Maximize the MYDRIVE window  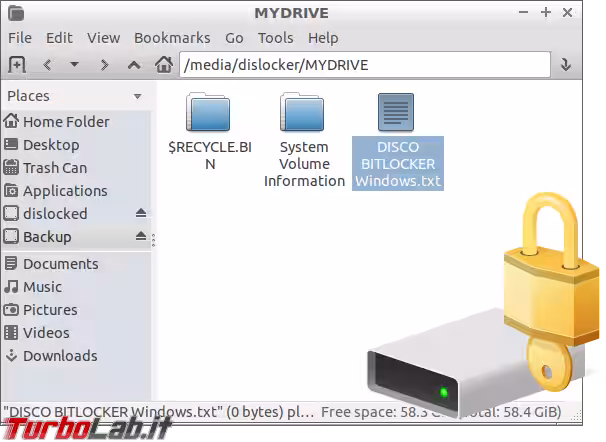click(546, 12)
